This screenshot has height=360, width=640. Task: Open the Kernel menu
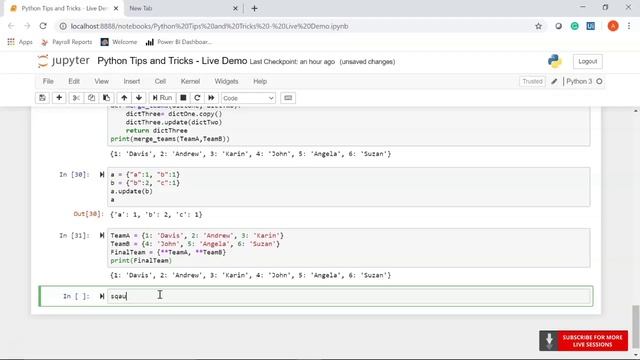point(190,81)
